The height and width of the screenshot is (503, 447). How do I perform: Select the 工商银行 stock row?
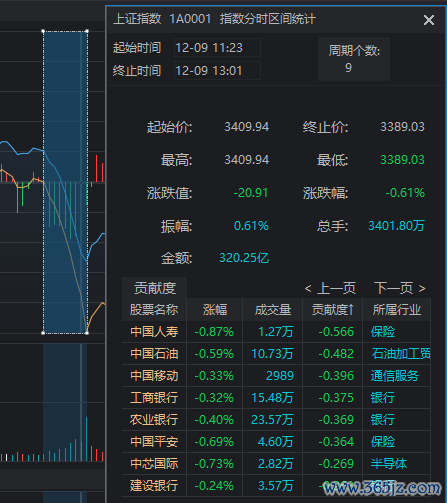(276, 398)
